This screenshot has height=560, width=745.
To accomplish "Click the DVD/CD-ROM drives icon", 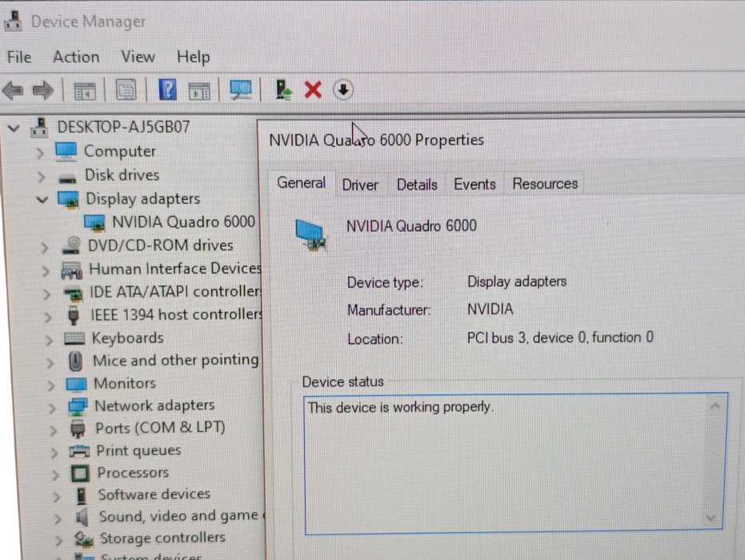I will 72,246.
